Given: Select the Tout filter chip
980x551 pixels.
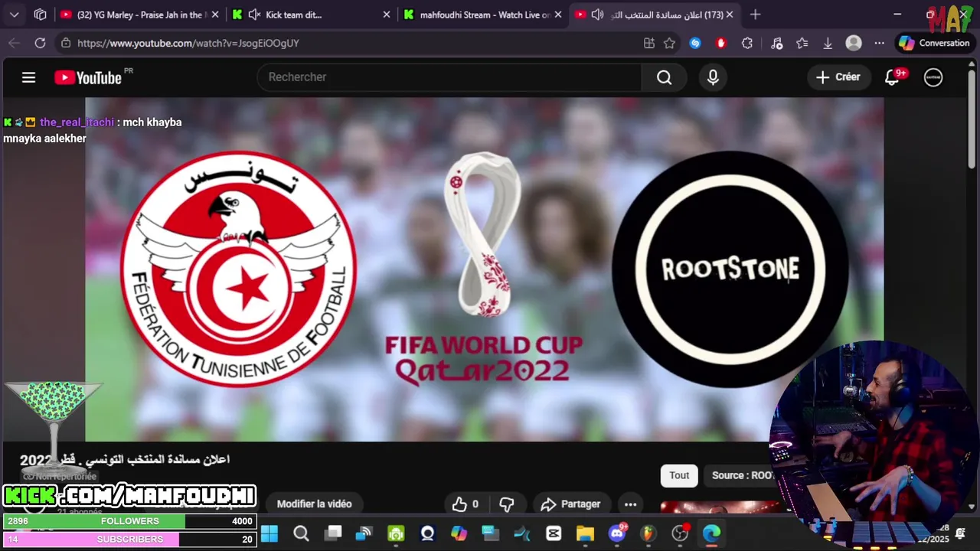Looking at the screenshot, I should (x=679, y=475).
